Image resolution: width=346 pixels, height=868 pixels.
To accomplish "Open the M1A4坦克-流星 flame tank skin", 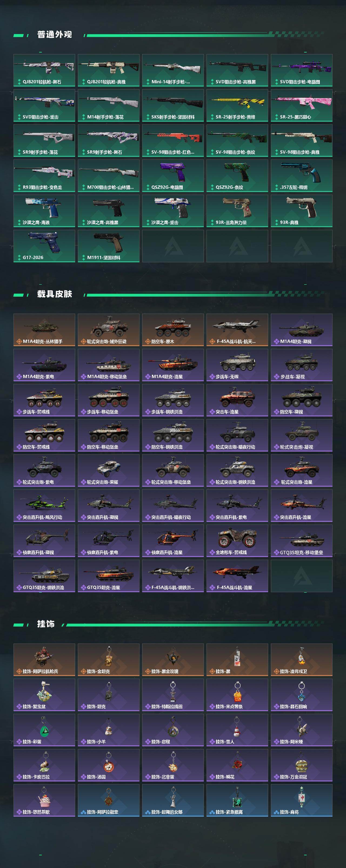I will coord(173,365).
